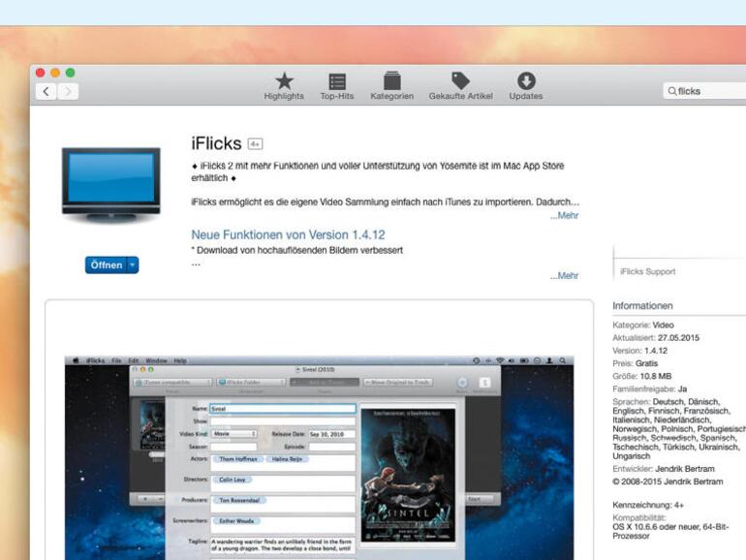Click the search field containing flicks
The height and width of the screenshot is (560, 746).
tap(704, 91)
